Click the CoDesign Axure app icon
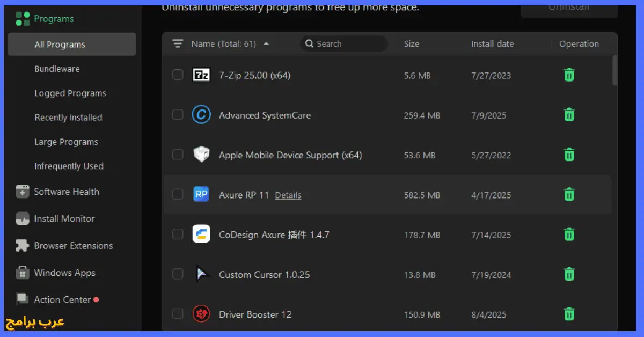644x337 pixels. tap(201, 235)
